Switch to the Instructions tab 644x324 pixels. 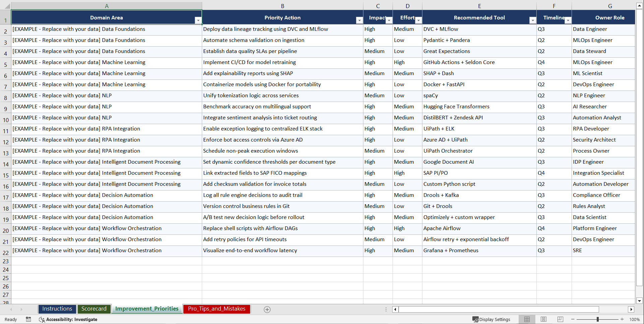tap(57, 309)
